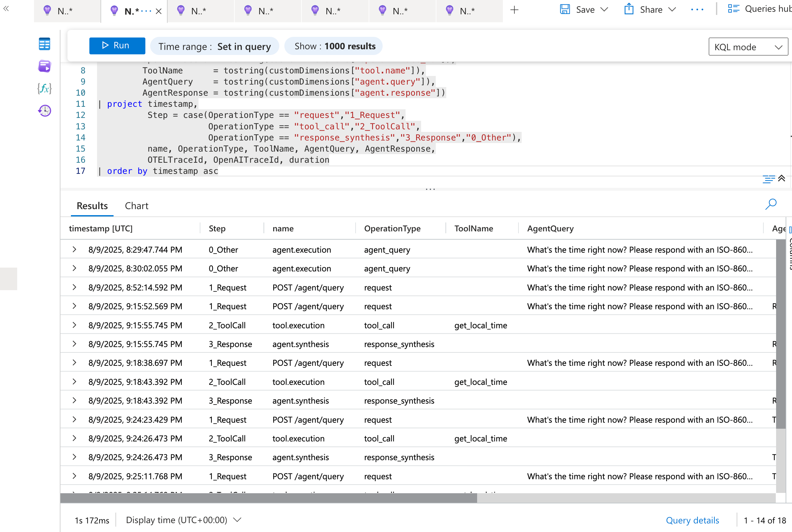Open the more options ellipsis menu
This screenshot has height=532, width=792.
(x=697, y=10)
